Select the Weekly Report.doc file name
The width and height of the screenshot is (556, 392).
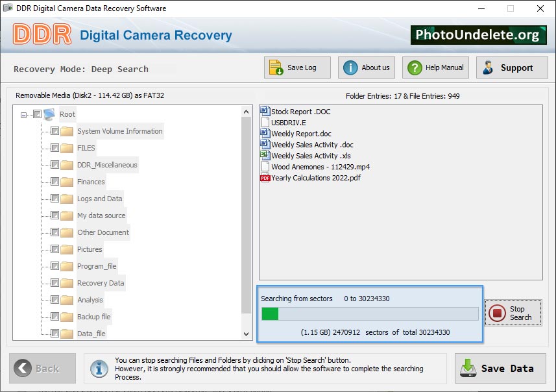point(302,134)
